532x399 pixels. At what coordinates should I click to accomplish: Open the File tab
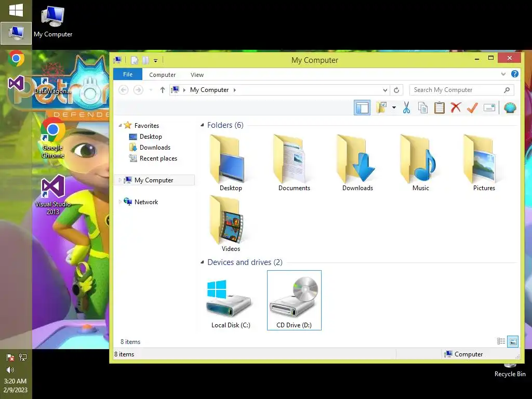(x=128, y=74)
